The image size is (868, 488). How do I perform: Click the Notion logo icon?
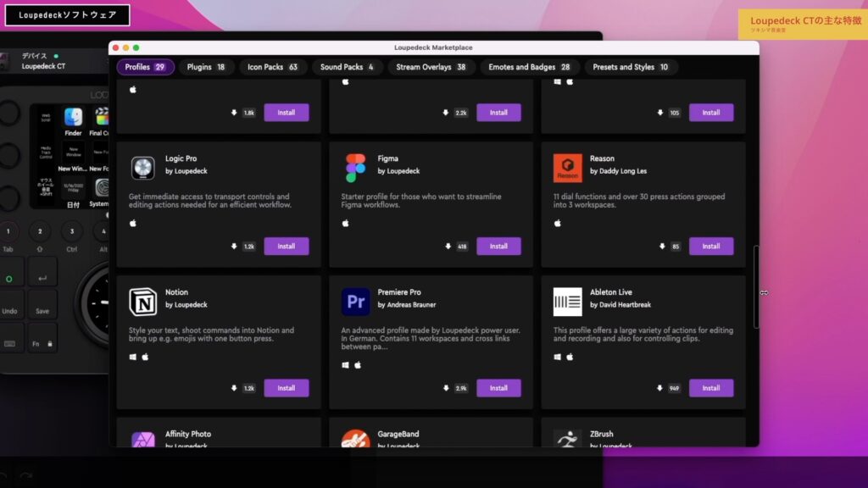(142, 302)
